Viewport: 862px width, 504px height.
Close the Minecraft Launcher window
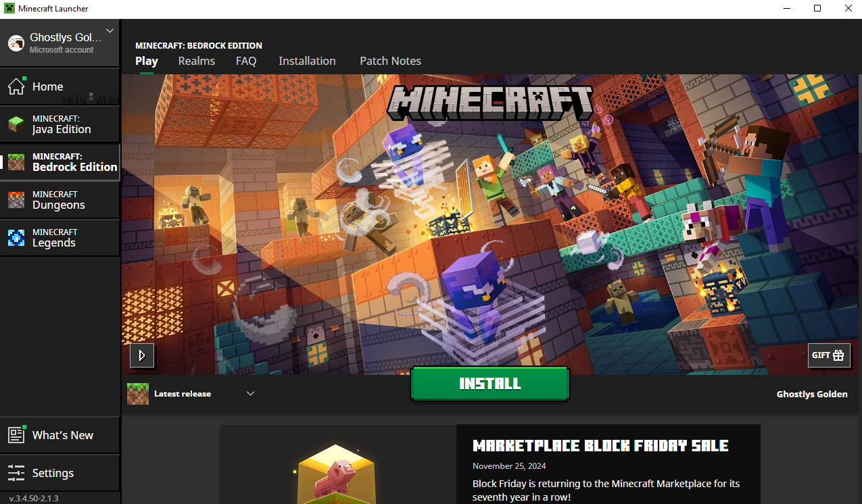point(848,9)
